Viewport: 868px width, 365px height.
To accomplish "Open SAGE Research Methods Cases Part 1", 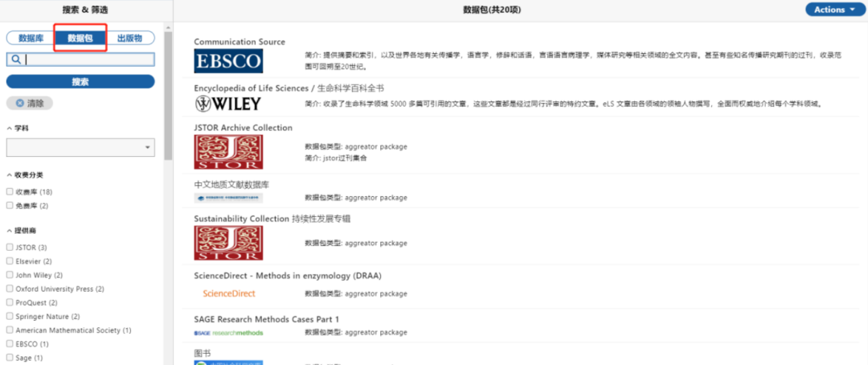I will (266, 320).
